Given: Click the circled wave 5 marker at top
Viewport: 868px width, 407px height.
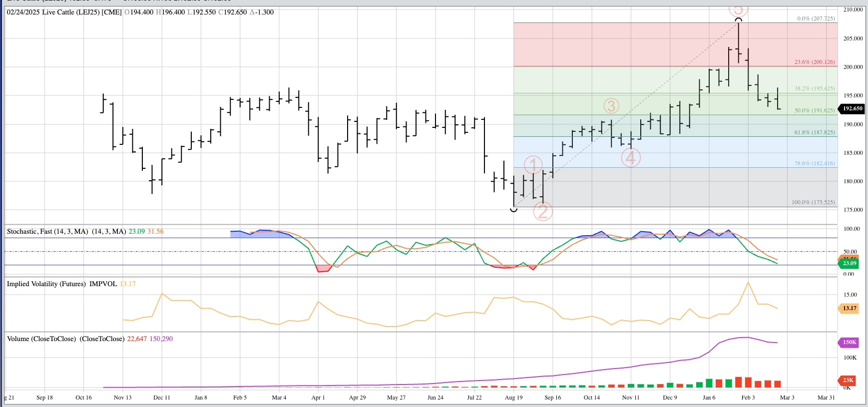Looking at the screenshot, I should [738, 10].
